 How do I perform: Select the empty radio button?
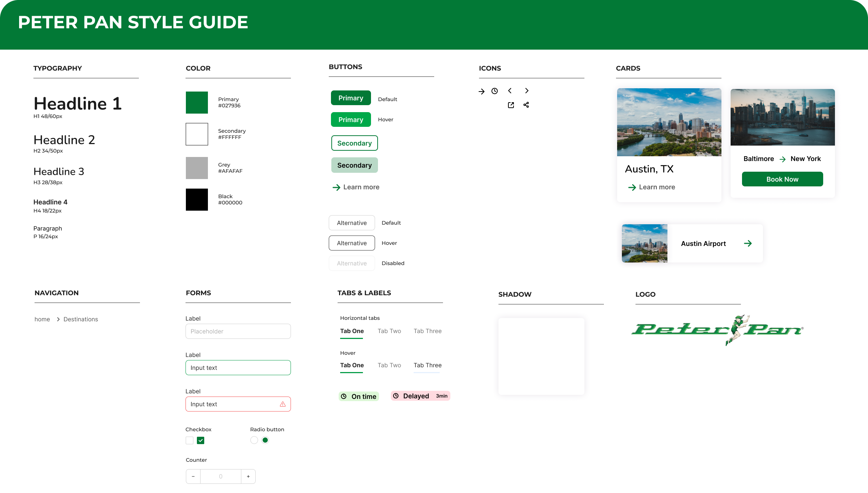click(254, 440)
